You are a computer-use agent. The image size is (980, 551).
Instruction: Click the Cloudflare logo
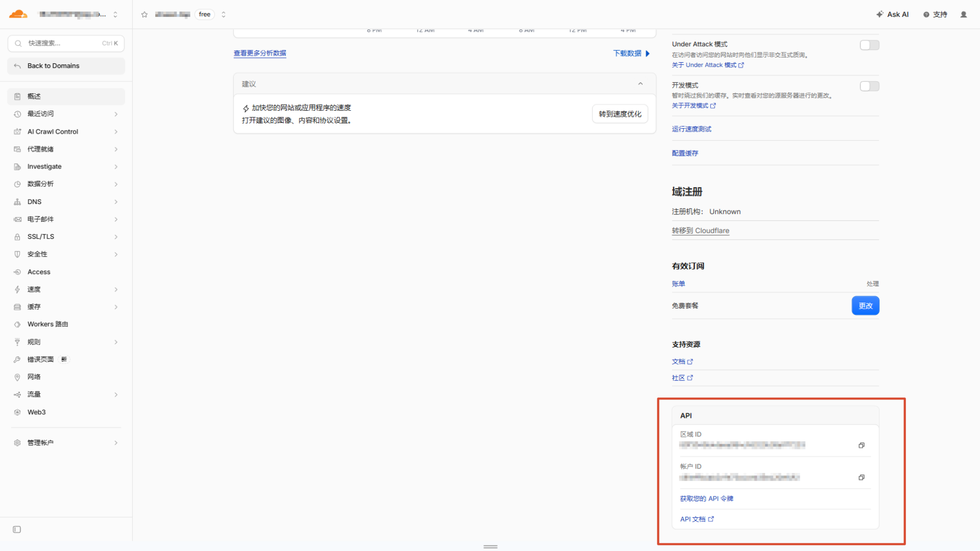click(x=18, y=14)
